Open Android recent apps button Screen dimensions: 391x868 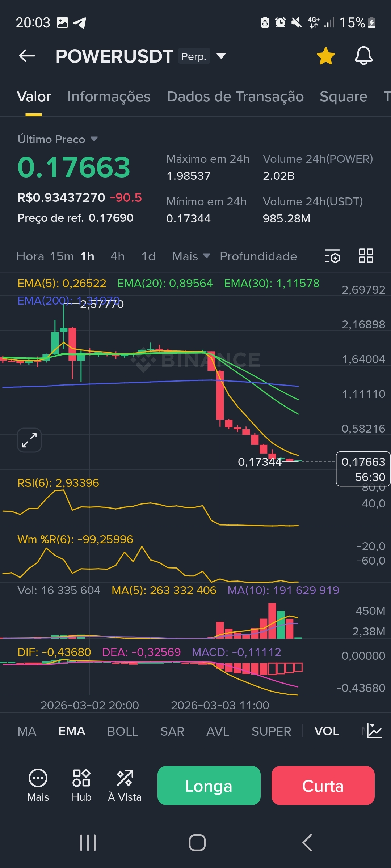[x=88, y=843]
